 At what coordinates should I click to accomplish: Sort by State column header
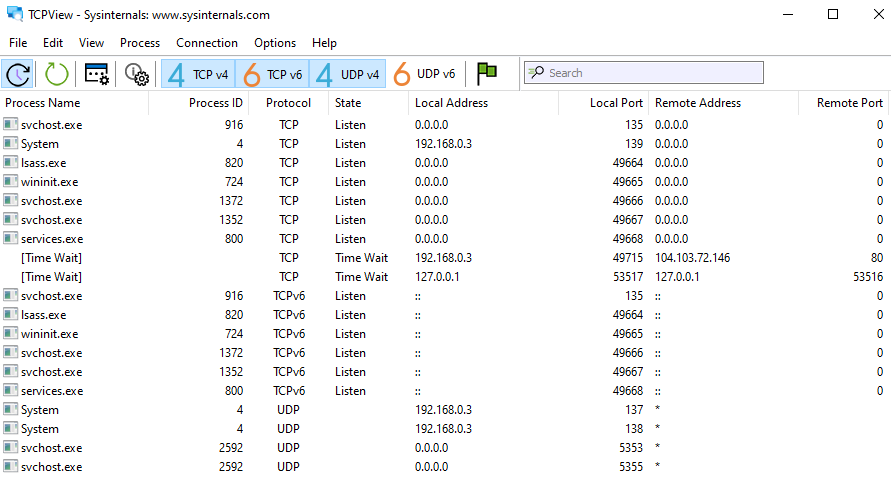pyautogui.click(x=368, y=103)
